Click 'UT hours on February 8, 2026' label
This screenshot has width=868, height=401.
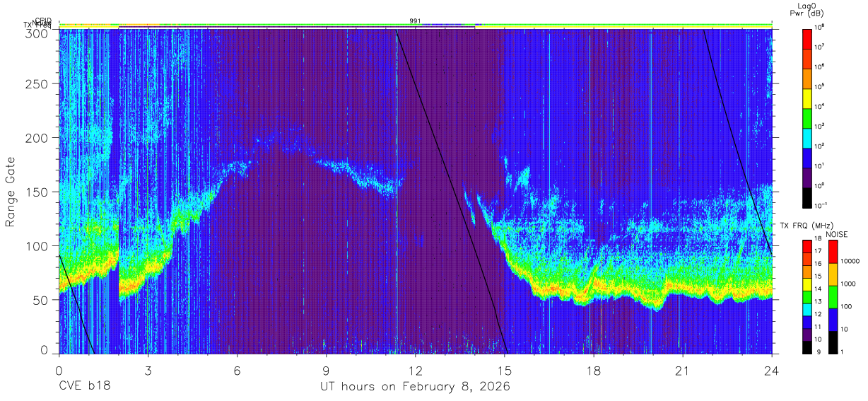[415, 387]
